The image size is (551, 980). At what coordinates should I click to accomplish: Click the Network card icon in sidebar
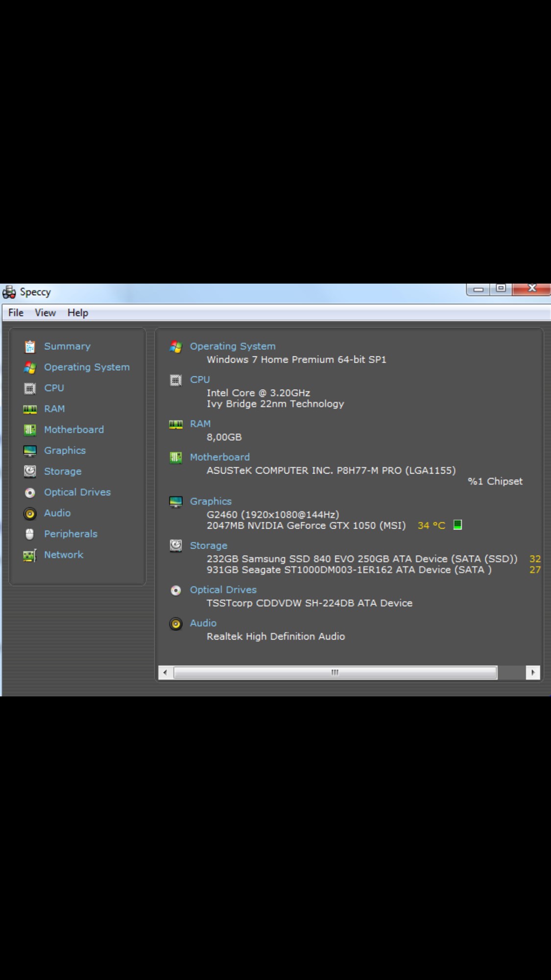pyautogui.click(x=30, y=555)
